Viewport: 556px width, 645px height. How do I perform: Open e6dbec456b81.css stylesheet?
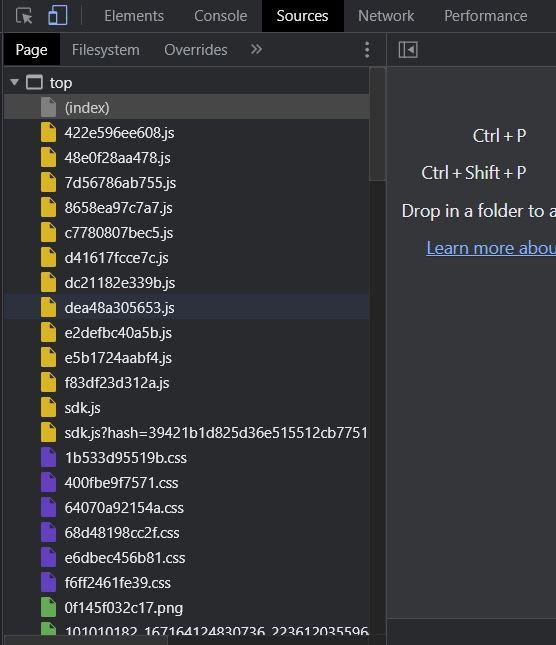click(x=186, y=558)
